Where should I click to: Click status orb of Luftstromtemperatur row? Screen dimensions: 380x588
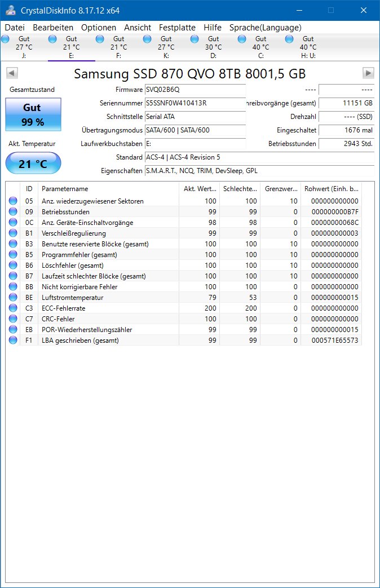(13, 297)
